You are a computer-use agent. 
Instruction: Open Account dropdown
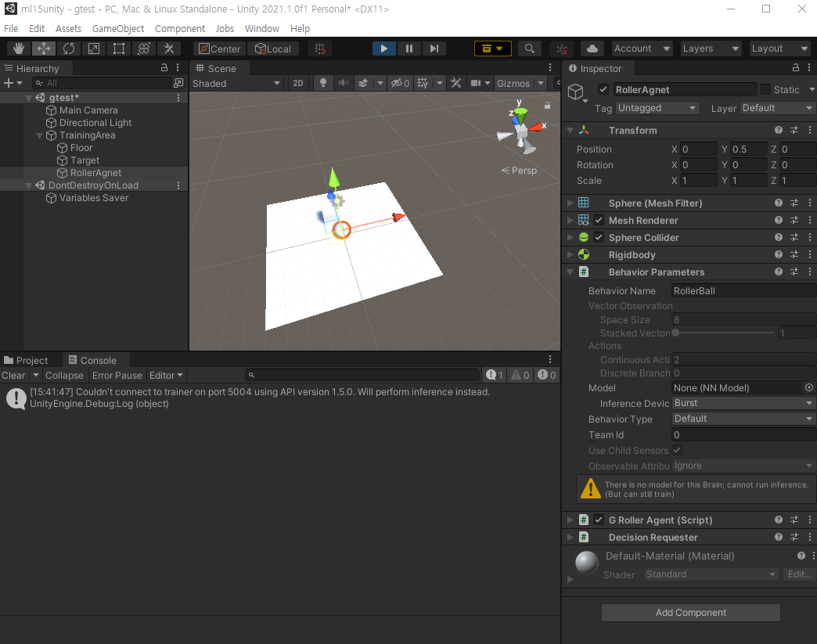pyautogui.click(x=642, y=49)
